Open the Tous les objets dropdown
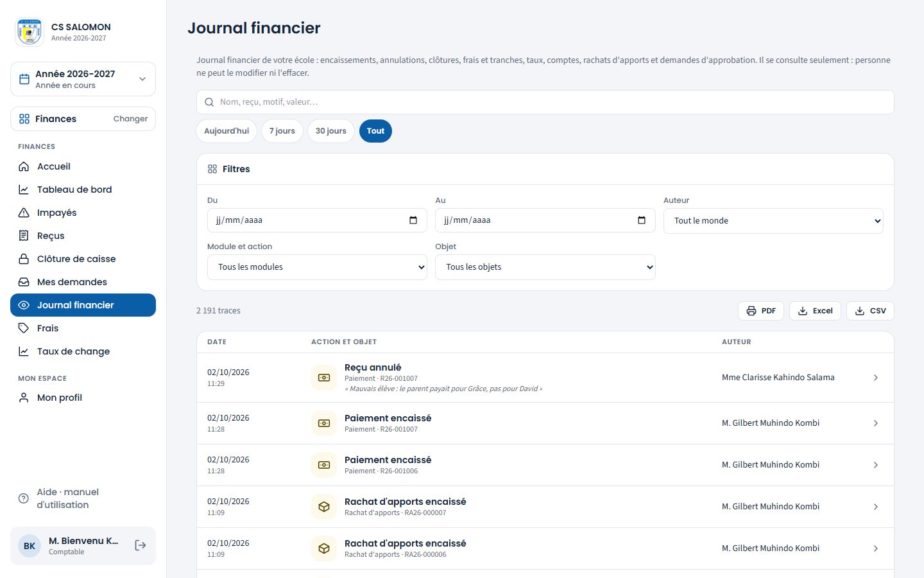 coord(545,267)
